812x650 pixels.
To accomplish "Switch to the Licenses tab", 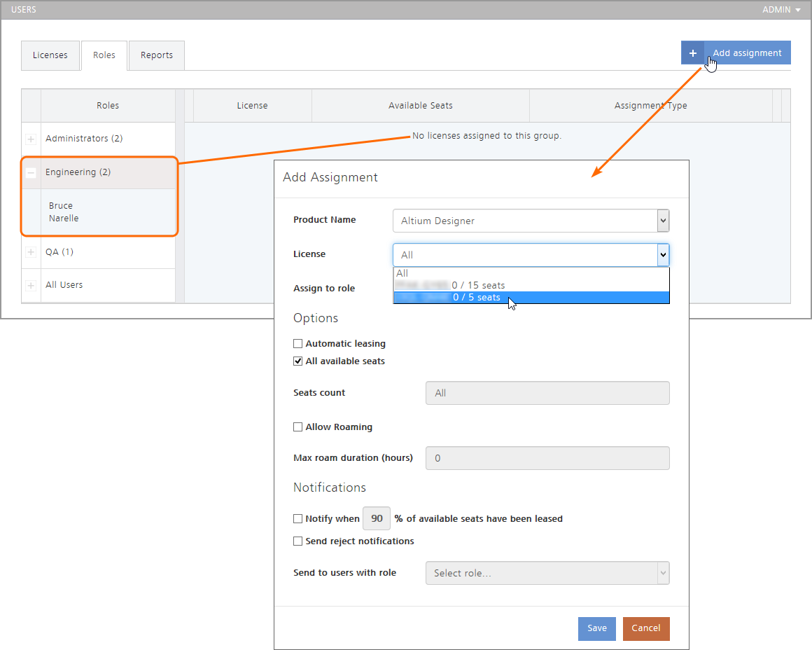I will 50,55.
